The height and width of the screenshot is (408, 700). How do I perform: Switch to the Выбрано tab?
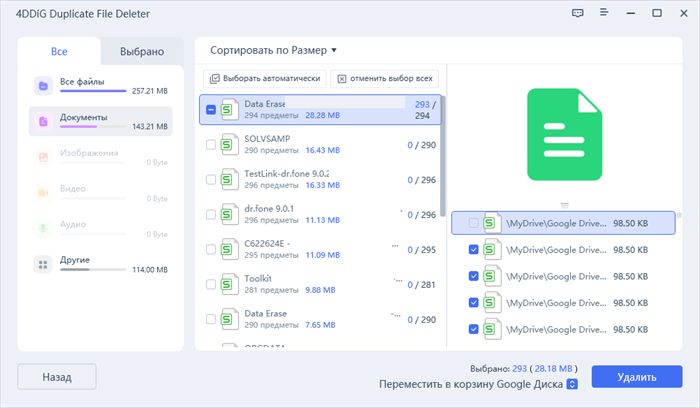click(x=142, y=52)
